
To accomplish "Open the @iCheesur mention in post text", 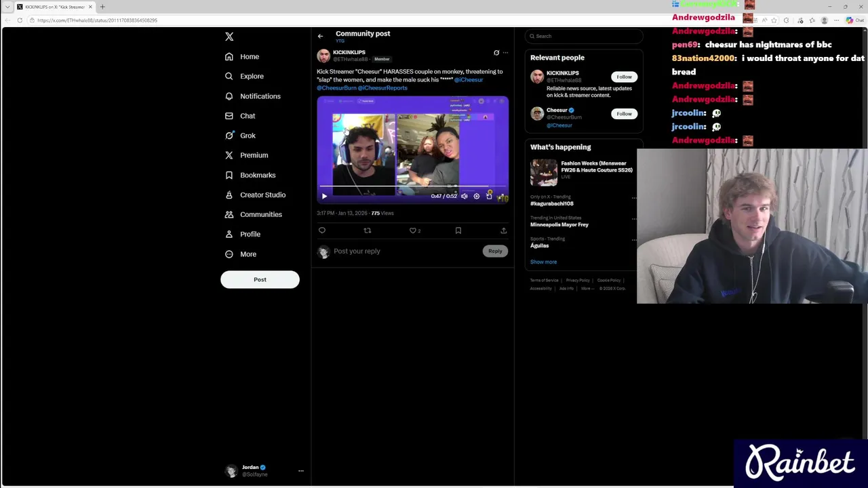I will pyautogui.click(x=469, y=80).
